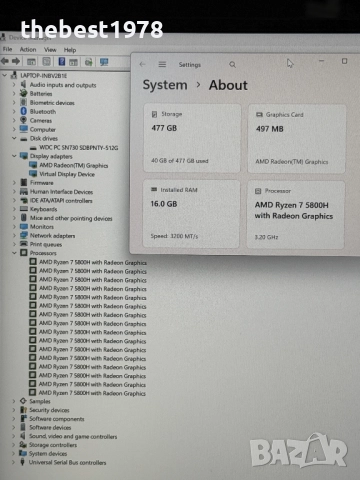Click the monitor icon in Device Manager toolbar
360x480 pixels.
pos(104,62)
